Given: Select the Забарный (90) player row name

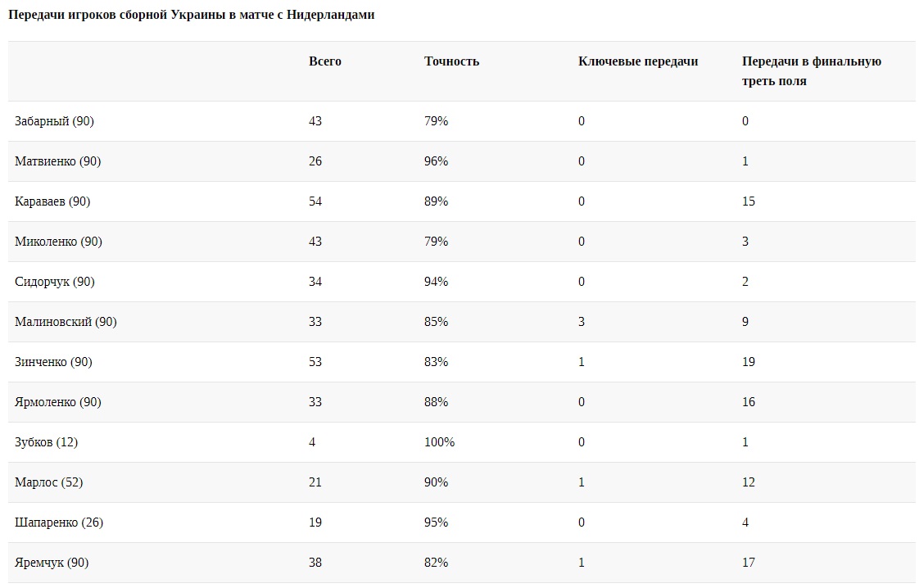Looking at the screenshot, I should pos(54,121).
